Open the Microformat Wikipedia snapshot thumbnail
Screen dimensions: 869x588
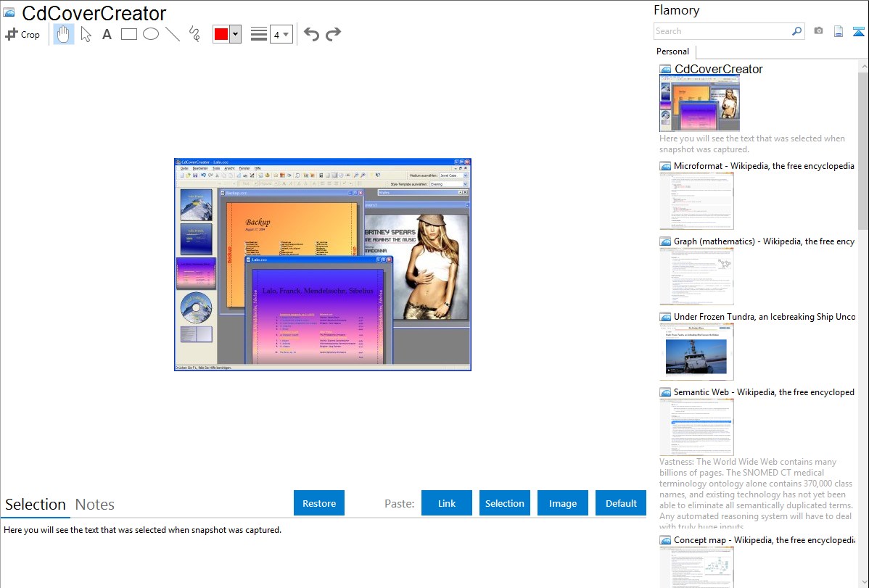point(696,201)
